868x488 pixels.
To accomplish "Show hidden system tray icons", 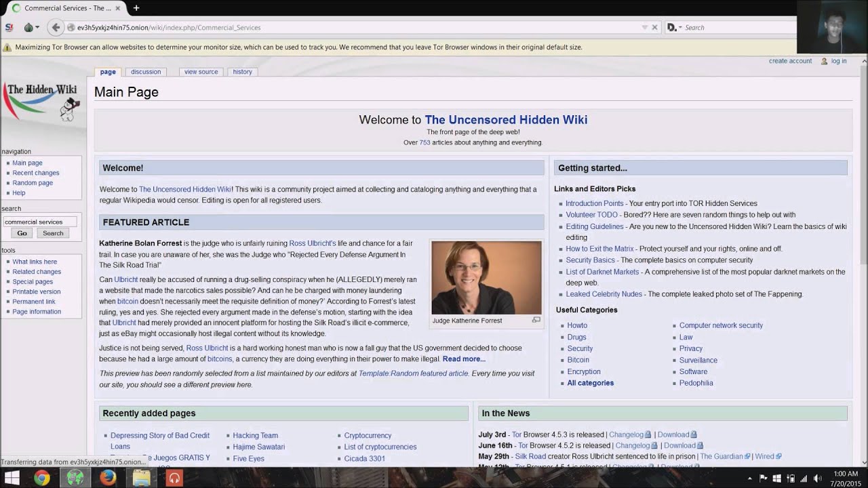I will 749,479.
